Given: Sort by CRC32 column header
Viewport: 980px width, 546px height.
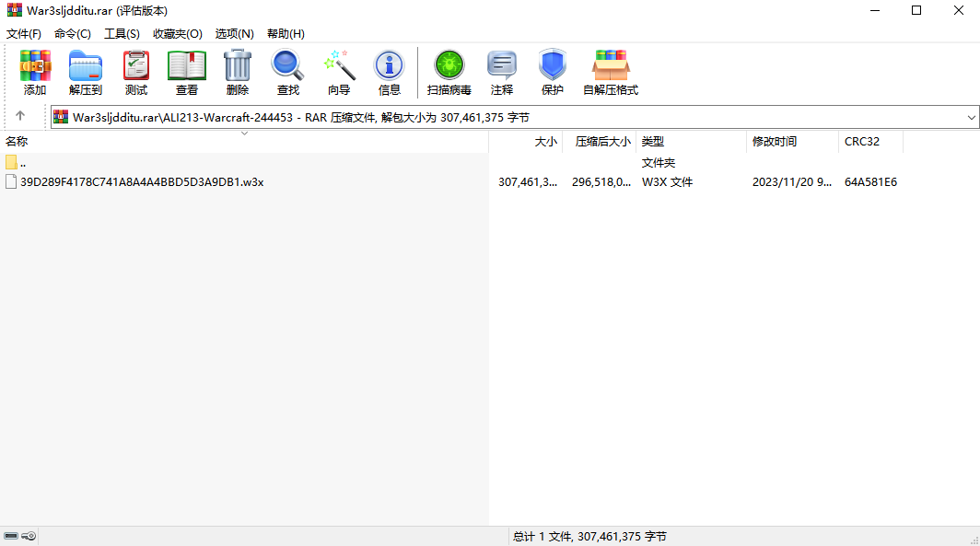Looking at the screenshot, I should click(x=870, y=142).
